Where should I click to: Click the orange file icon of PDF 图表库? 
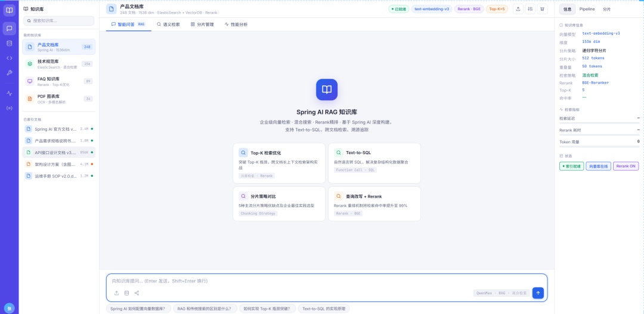tap(30, 98)
